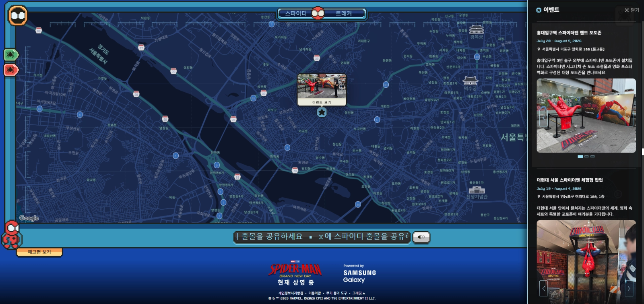
Task: Click the '현재 상영 중' text
Action: pos(295,283)
